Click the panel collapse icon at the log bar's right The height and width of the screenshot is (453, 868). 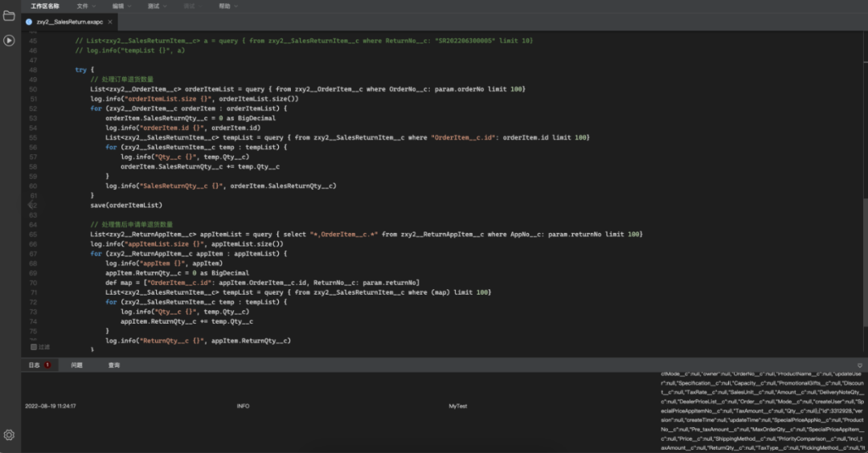(x=859, y=365)
